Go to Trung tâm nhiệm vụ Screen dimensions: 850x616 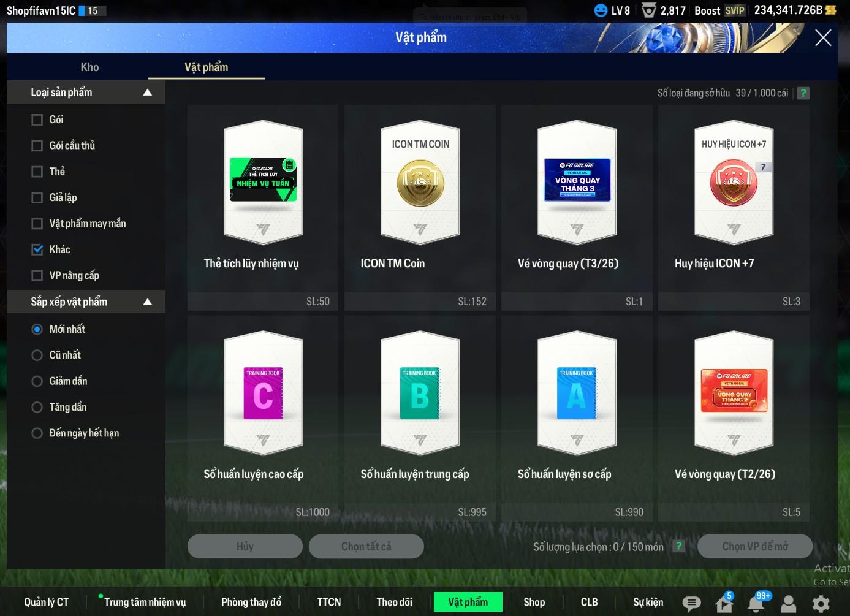point(145,602)
